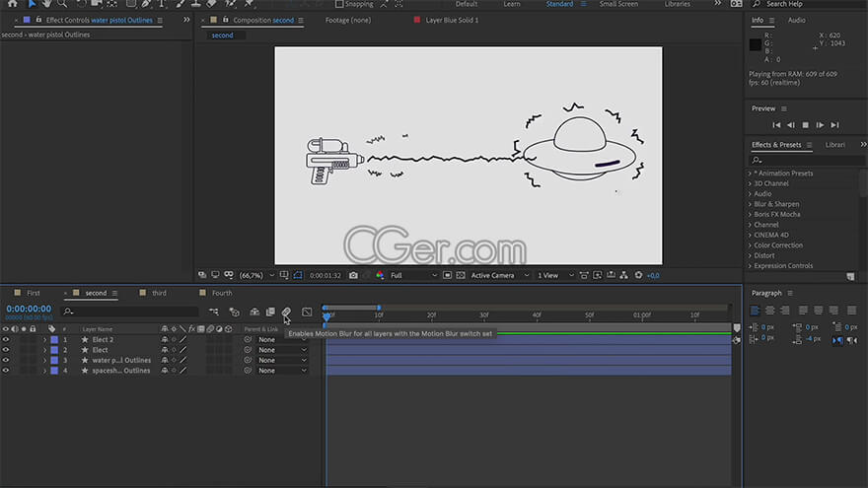This screenshot has height=488, width=868.
Task: Switch to the Default workspace
Action: tap(467, 4)
